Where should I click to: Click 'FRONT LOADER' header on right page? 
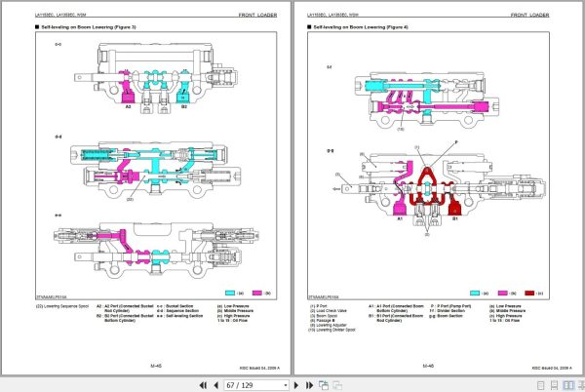click(x=529, y=15)
